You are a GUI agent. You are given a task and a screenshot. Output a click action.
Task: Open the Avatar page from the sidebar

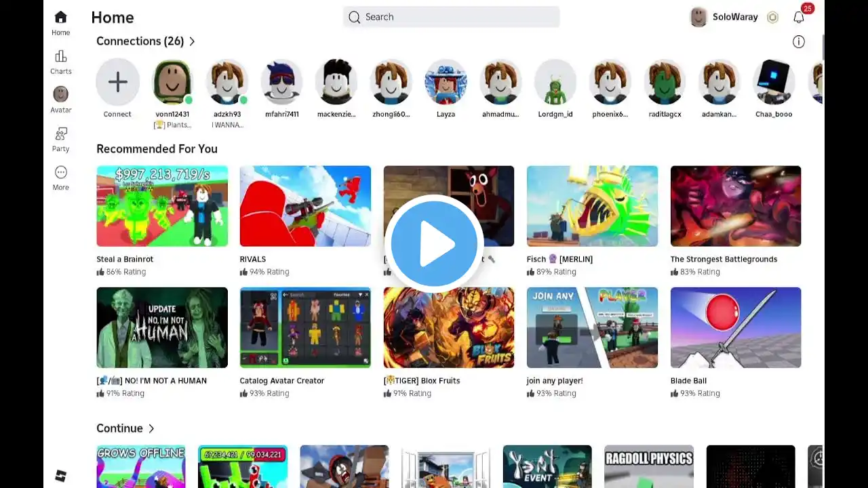point(60,100)
